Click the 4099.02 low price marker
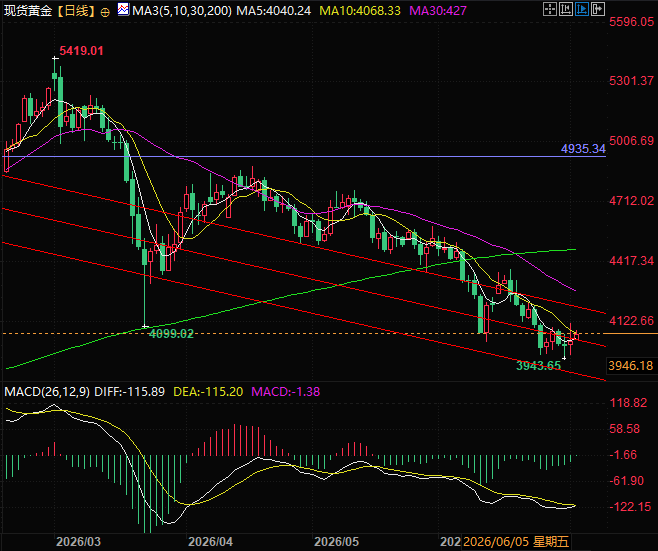This screenshot has width=658, height=551. click(171, 334)
